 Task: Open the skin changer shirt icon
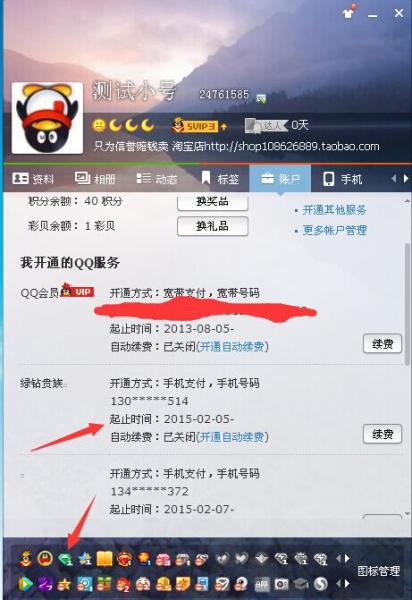(348, 13)
